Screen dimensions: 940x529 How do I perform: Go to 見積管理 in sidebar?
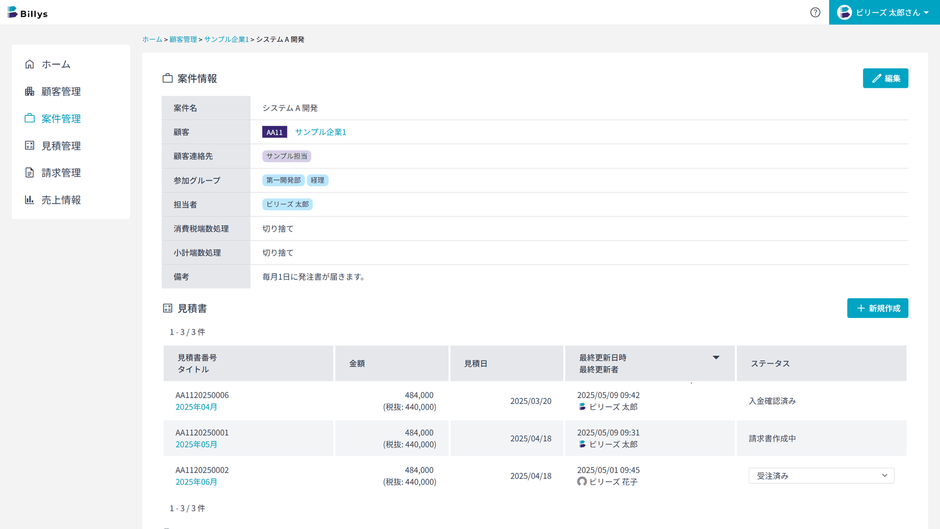[x=61, y=146]
